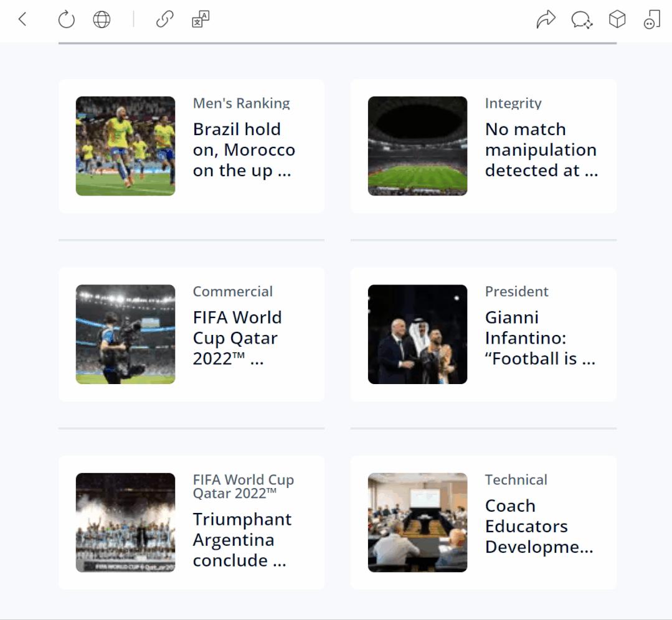Share the page with the forward arrow icon
The image size is (672, 620).
546,19
